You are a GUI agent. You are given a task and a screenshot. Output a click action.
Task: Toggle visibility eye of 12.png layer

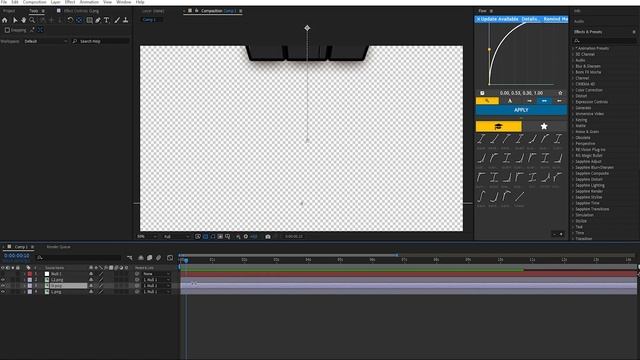click(x=3, y=280)
